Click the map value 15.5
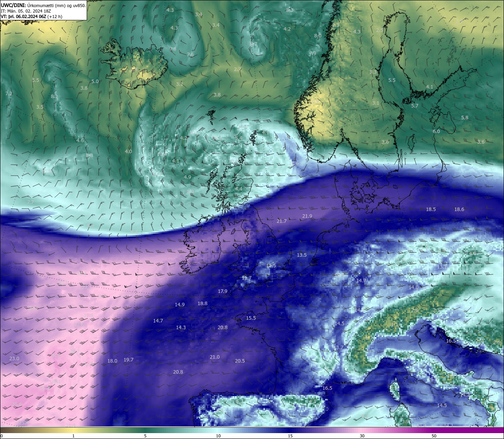This screenshot has height=439, width=504. [x=251, y=318]
